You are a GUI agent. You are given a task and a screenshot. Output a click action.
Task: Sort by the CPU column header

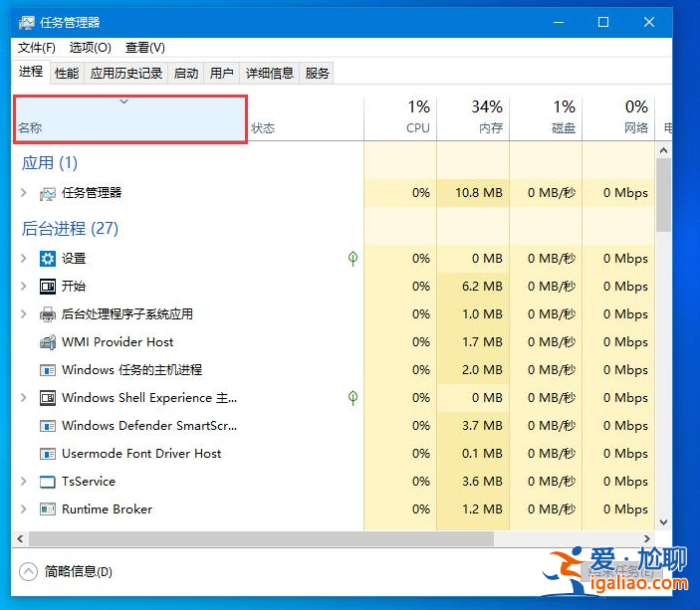point(400,119)
